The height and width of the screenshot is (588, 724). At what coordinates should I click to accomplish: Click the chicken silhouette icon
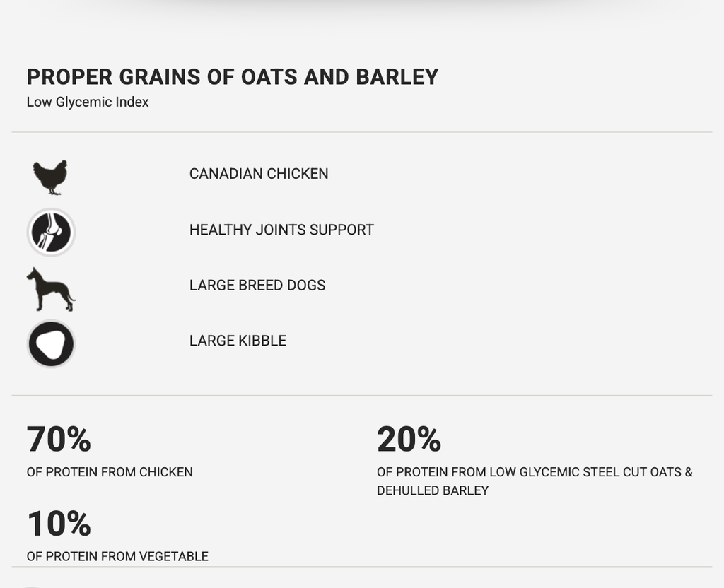pos(50,177)
